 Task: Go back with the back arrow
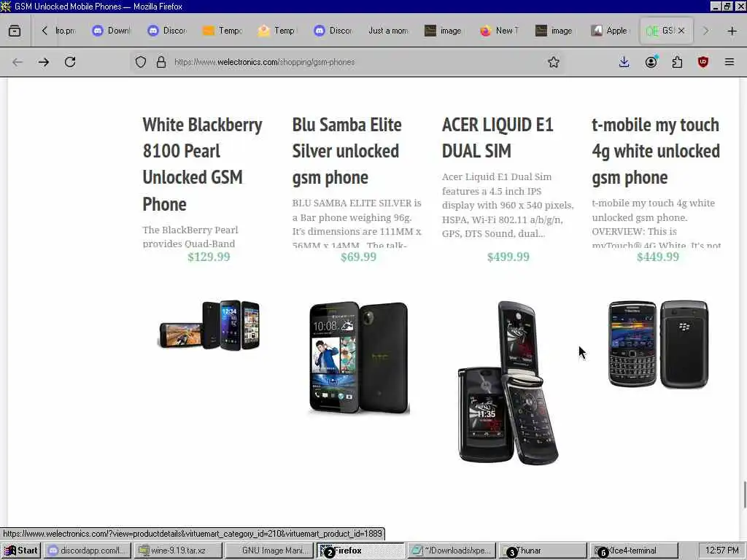(x=18, y=62)
